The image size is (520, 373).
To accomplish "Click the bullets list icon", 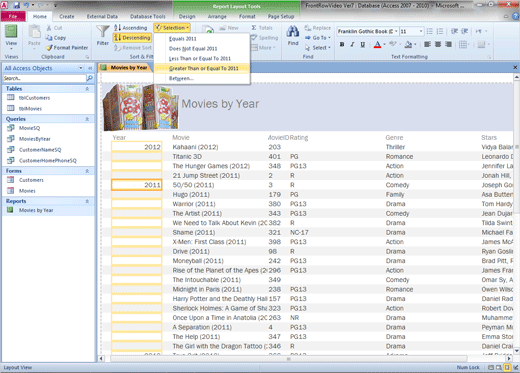I will [x=430, y=31].
